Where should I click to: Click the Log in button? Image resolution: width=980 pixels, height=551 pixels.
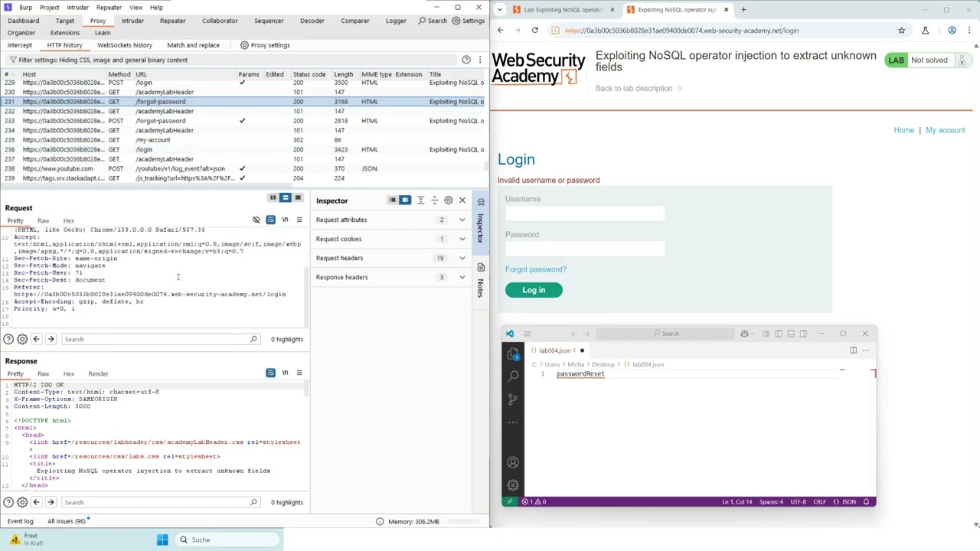pyautogui.click(x=534, y=290)
